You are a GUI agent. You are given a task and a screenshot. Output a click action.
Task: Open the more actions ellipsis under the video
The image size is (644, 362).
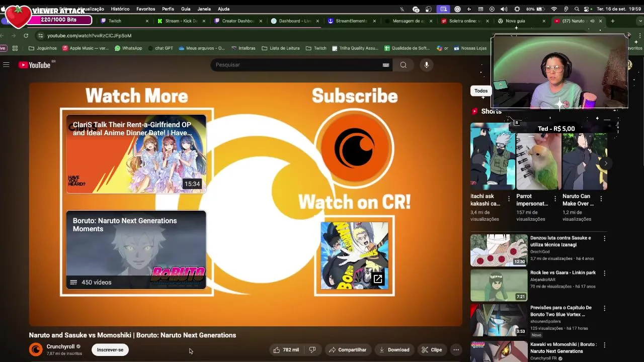tap(456, 350)
